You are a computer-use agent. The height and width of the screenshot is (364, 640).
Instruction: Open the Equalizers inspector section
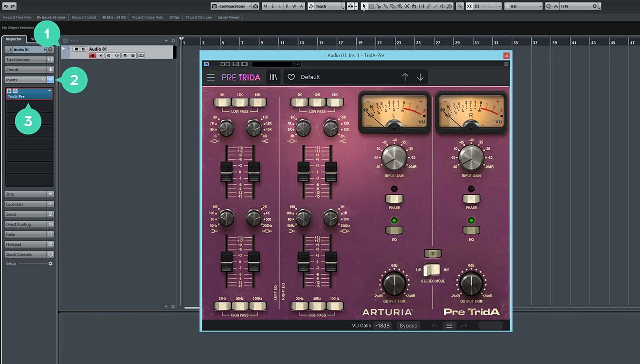point(29,204)
